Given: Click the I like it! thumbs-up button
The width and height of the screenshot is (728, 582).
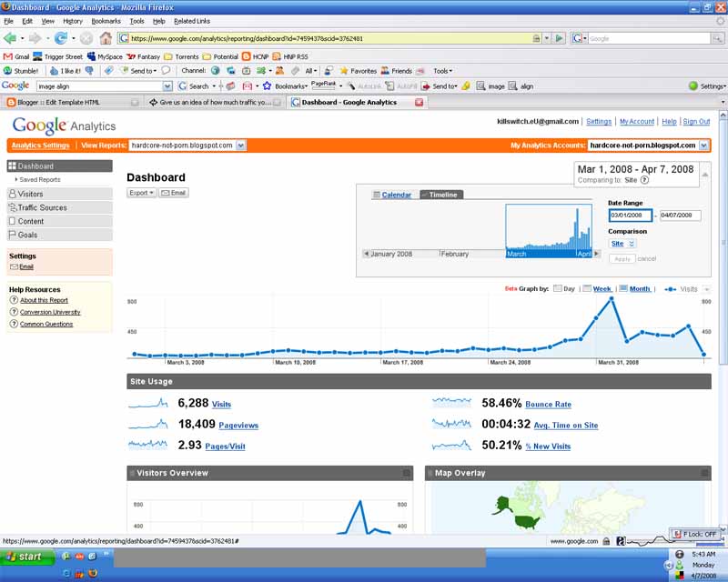Looking at the screenshot, I should 66,71.
